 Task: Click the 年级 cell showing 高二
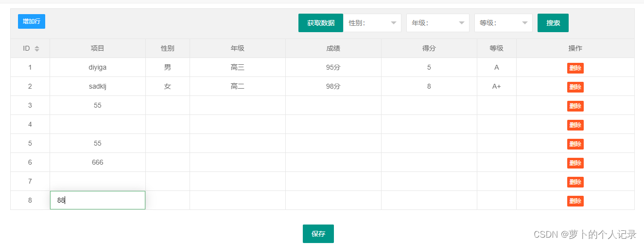pos(238,86)
